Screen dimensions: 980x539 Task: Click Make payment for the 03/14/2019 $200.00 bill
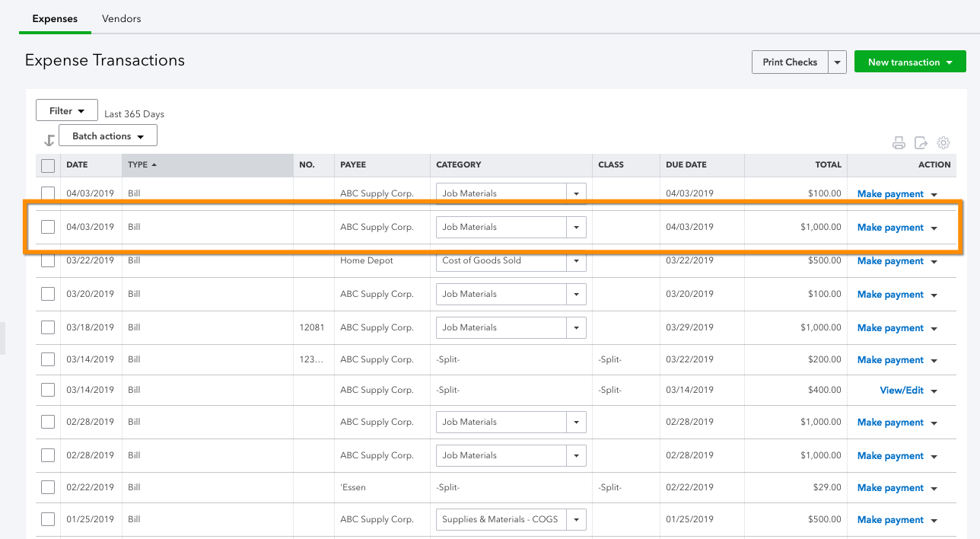click(890, 360)
